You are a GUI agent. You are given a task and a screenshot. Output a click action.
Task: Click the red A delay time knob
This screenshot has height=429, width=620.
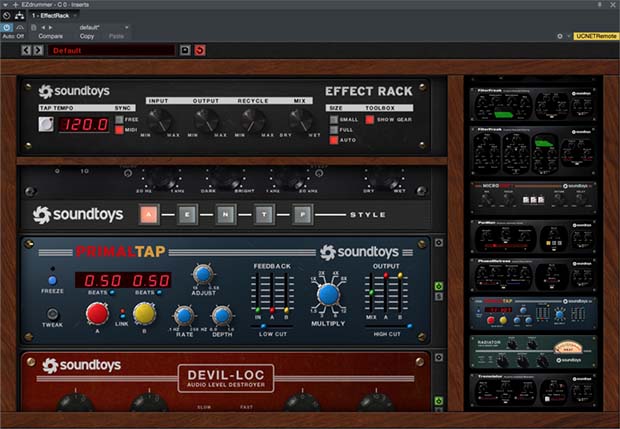click(x=97, y=314)
